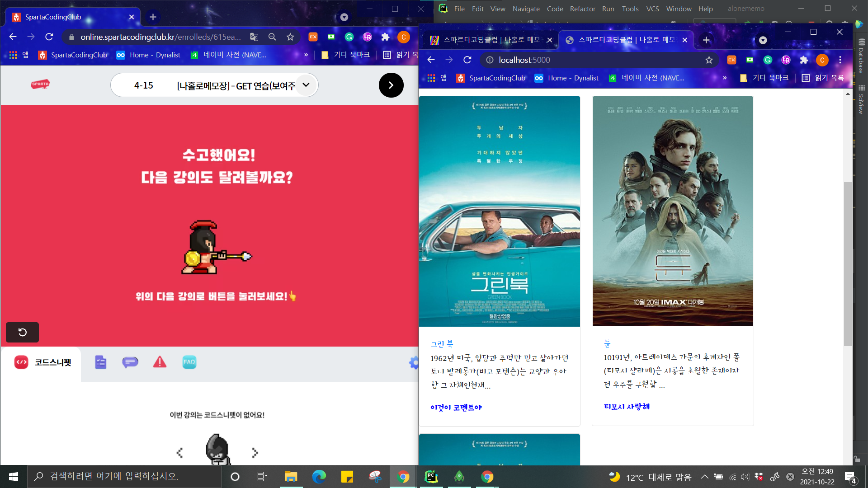The height and width of the screenshot is (488, 868).
Task: Bookmark localhost:5000 page with star icon
Action: click(x=709, y=60)
